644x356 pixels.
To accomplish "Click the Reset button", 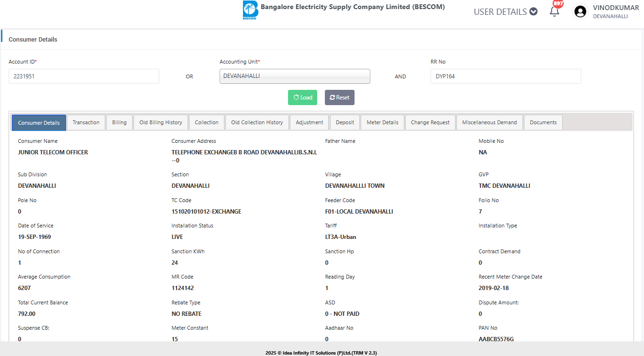I will pyautogui.click(x=339, y=97).
